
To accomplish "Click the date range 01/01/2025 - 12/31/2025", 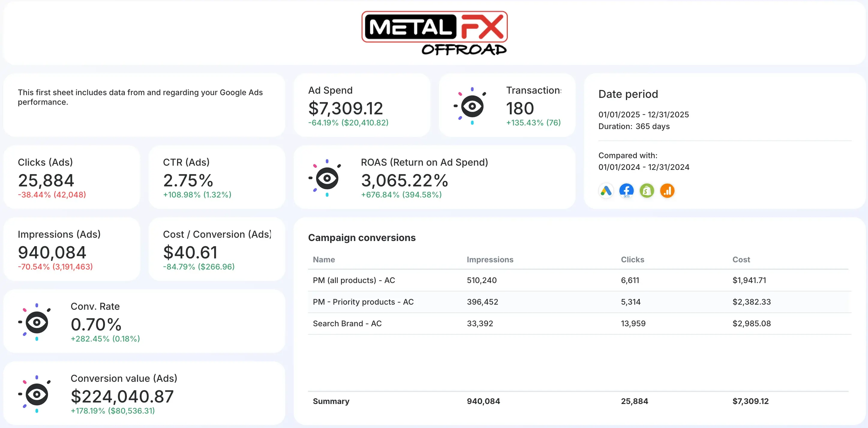I will click(x=644, y=115).
